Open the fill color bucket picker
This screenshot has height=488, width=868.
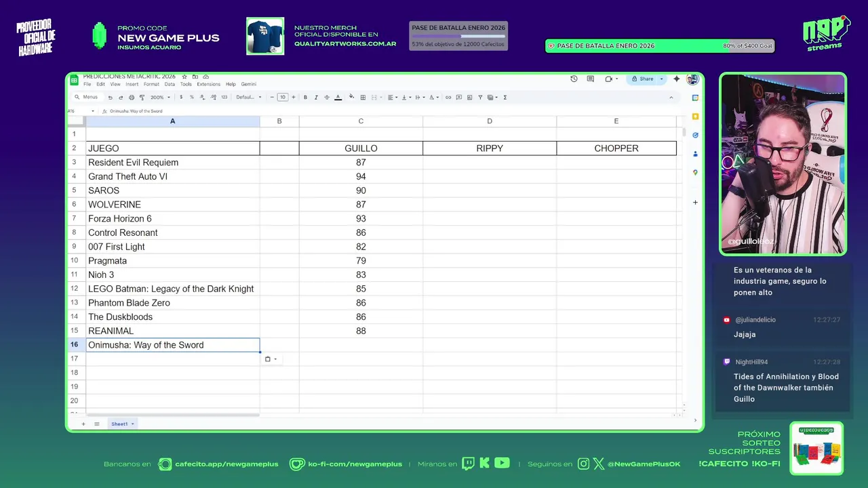click(351, 97)
